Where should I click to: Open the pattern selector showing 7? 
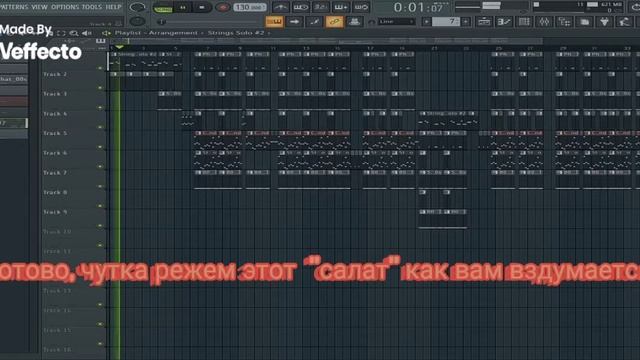click(446, 22)
